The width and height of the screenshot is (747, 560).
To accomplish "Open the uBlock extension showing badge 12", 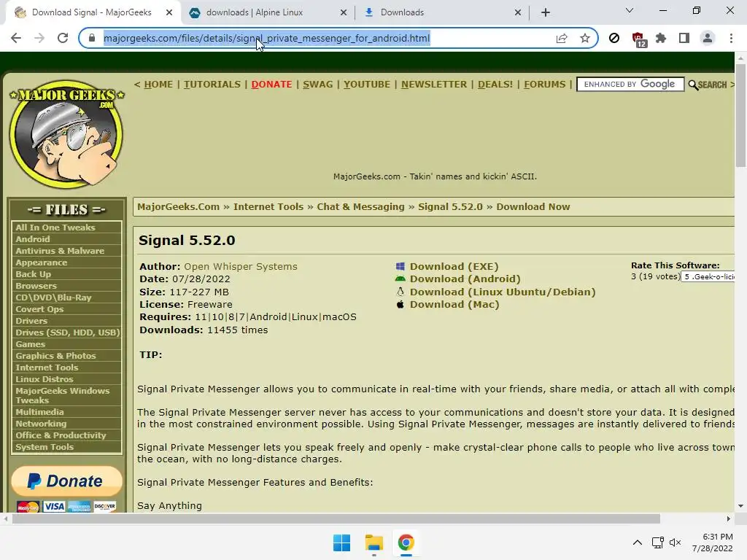I will [x=638, y=39].
